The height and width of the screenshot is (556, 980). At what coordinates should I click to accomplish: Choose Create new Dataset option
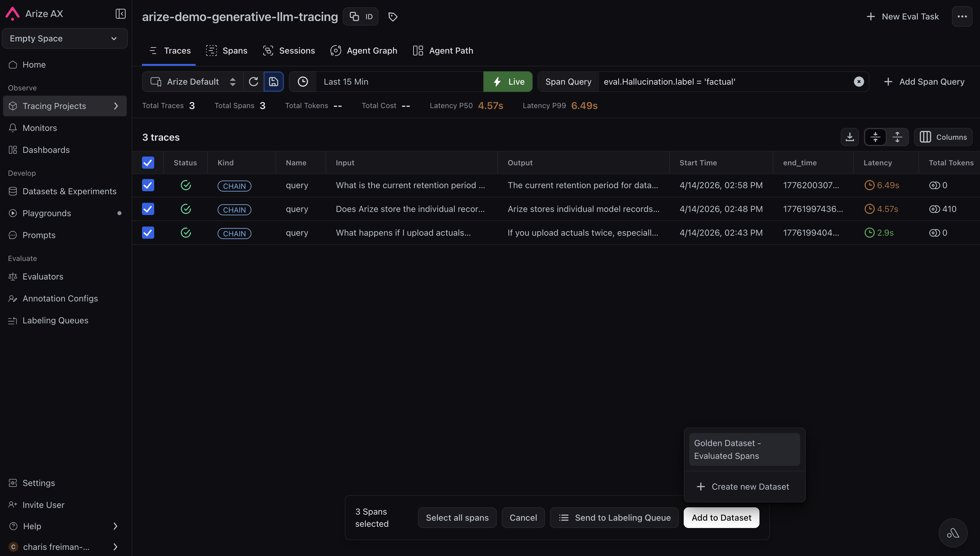click(x=744, y=487)
